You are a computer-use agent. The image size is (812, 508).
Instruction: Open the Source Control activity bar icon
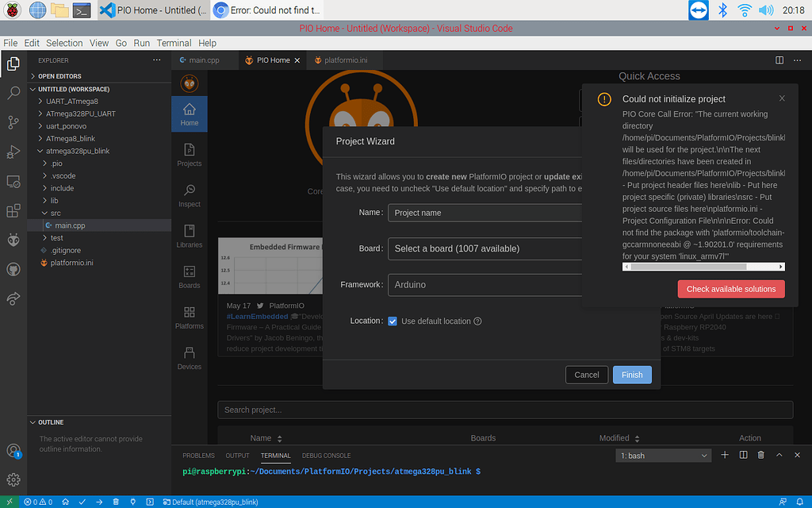[13, 122]
